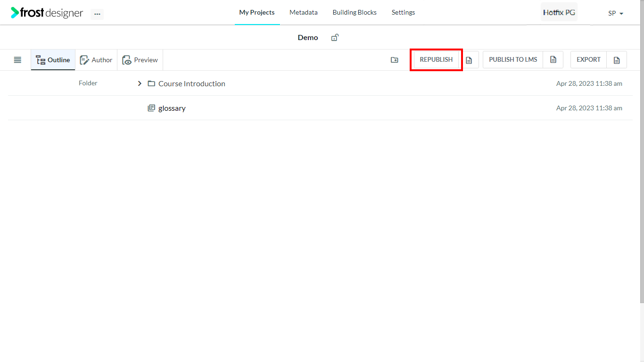The height and width of the screenshot is (362, 644).
Task: Open the document icon beside Publish to LMS
Action: (x=553, y=60)
